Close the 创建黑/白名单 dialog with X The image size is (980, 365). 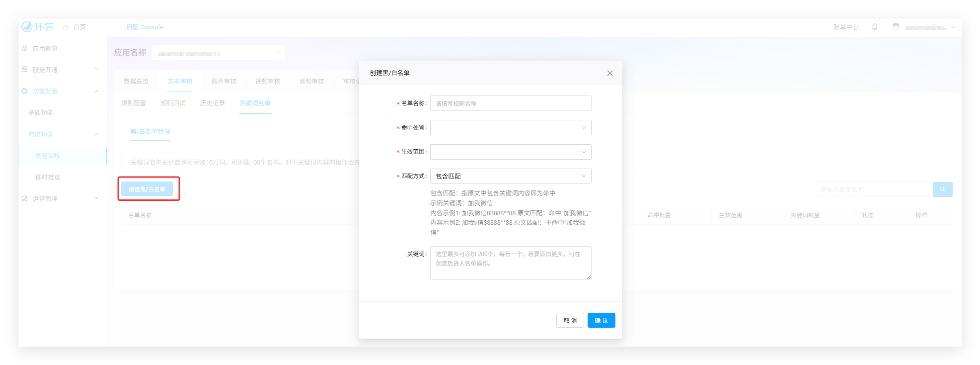(610, 73)
